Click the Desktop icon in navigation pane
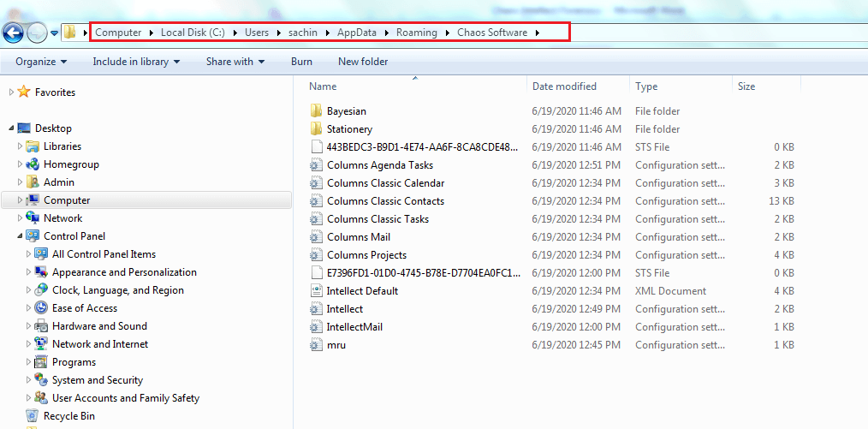Image resolution: width=868 pixels, height=429 pixels. point(24,128)
